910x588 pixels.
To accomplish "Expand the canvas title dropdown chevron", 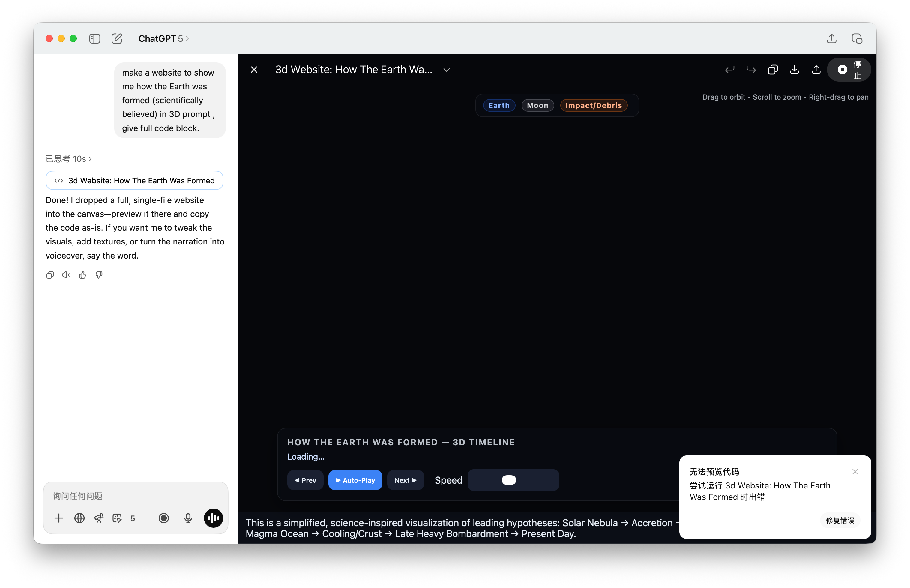I will point(447,70).
